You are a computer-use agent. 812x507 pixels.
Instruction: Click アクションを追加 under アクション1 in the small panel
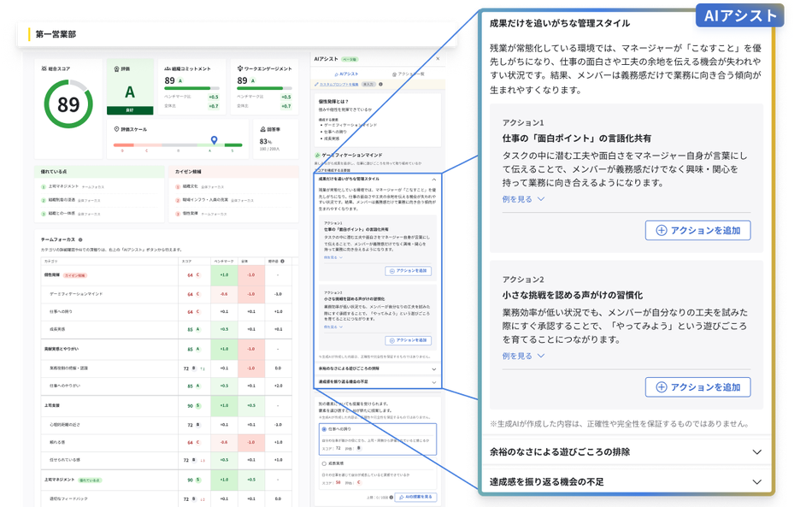tap(408, 271)
